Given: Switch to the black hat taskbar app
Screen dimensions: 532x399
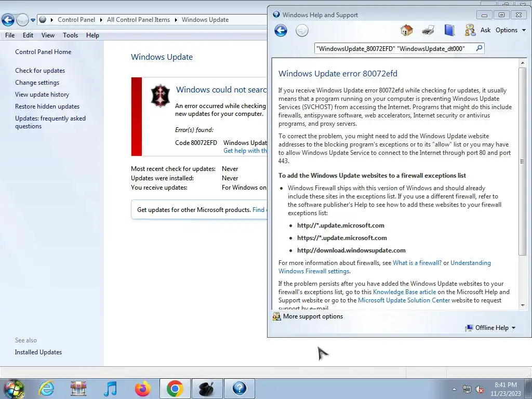Looking at the screenshot, I should [x=207, y=389].
